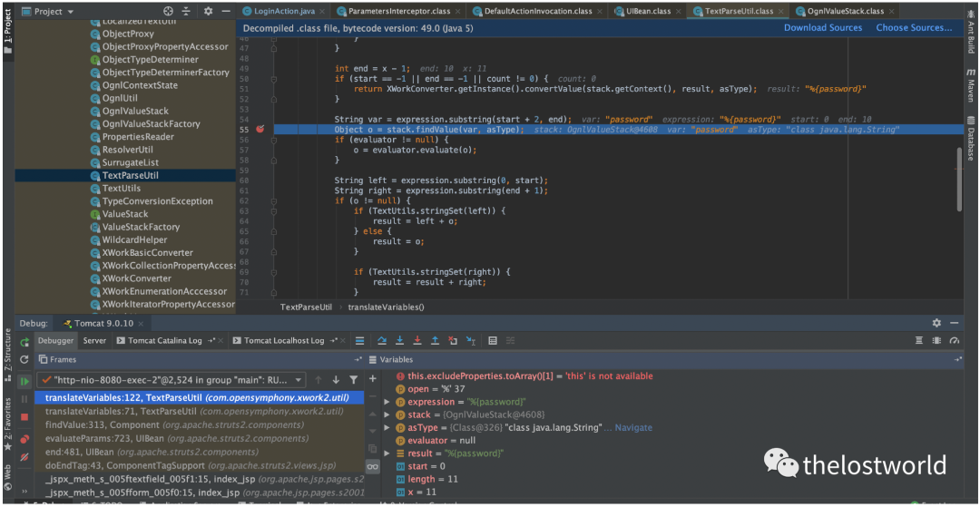Image resolution: width=980 pixels, height=507 pixels.
Task: Click the Step Out debugger icon
Action: coord(435,341)
